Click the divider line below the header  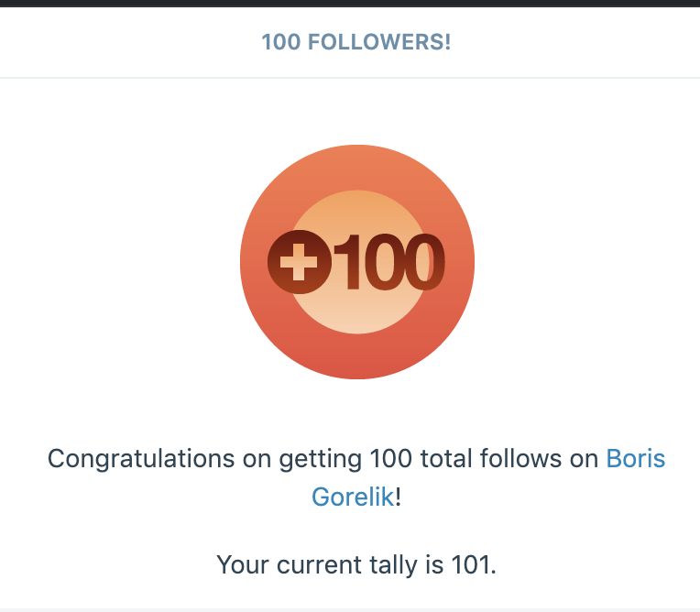(350, 78)
